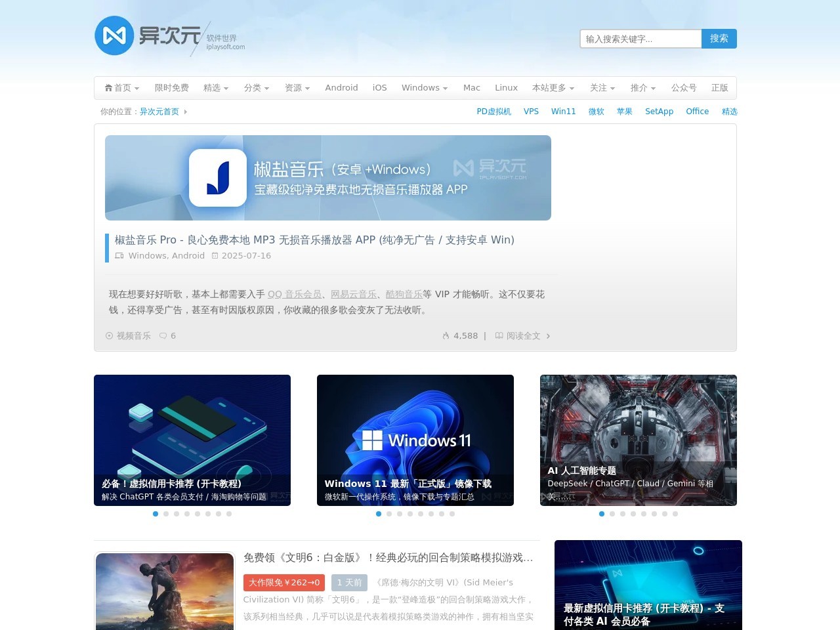Select fifth dot under AI 专题 carousel

644,514
